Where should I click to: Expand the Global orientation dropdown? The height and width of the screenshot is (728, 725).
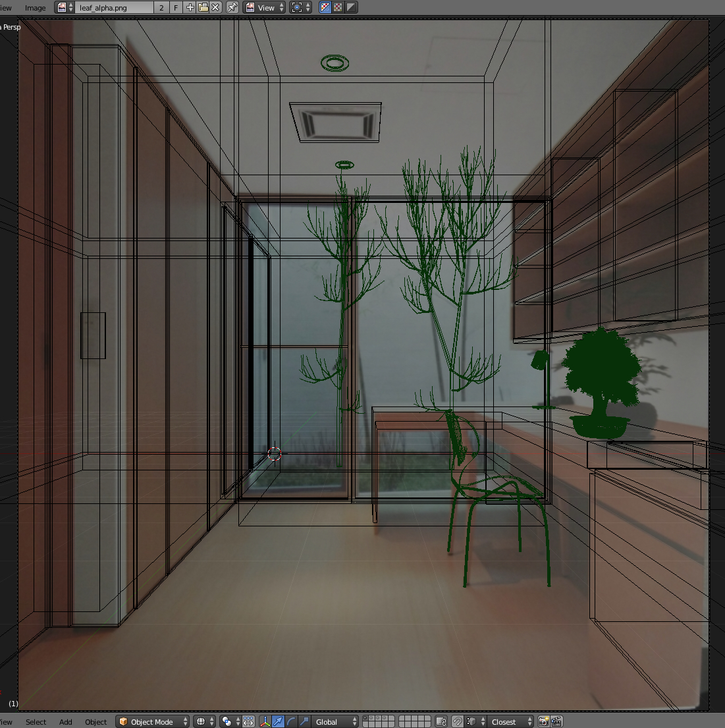(x=336, y=721)
